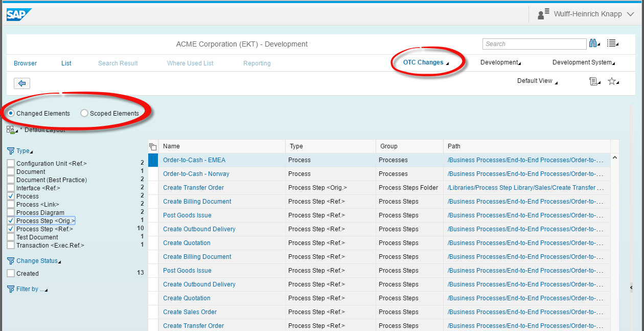Click the Process Steps Folder group cell
Screen dimensions: 644x331
coord(408,188)
